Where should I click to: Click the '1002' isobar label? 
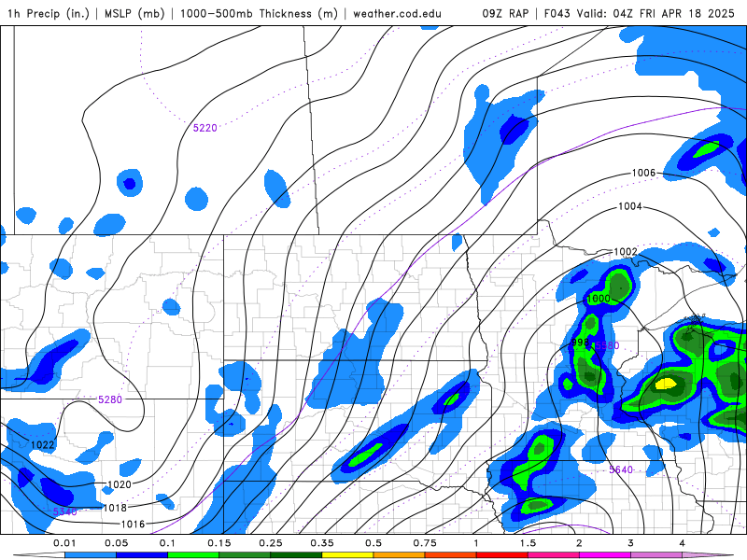[626, 251]
